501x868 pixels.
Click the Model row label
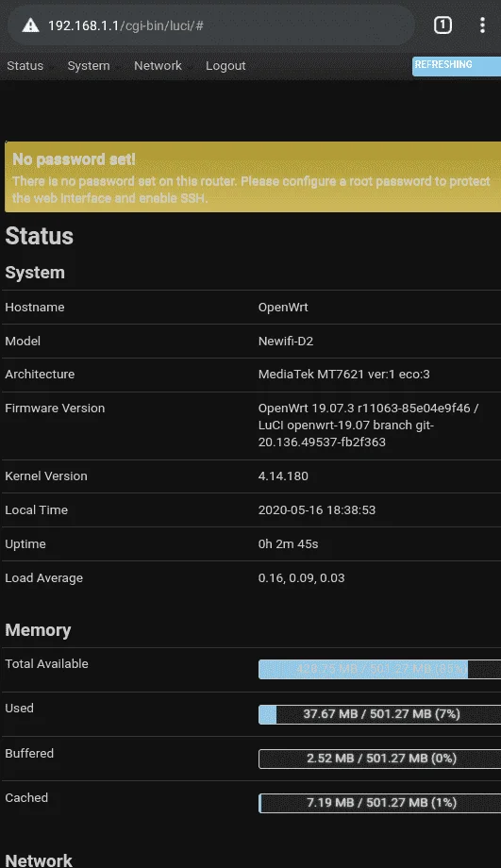tap(23, 341)
